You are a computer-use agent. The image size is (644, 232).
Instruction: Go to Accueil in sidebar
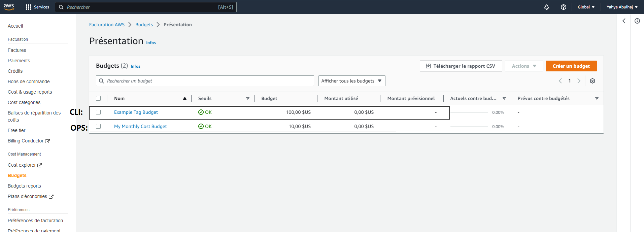tap(15, 26)
